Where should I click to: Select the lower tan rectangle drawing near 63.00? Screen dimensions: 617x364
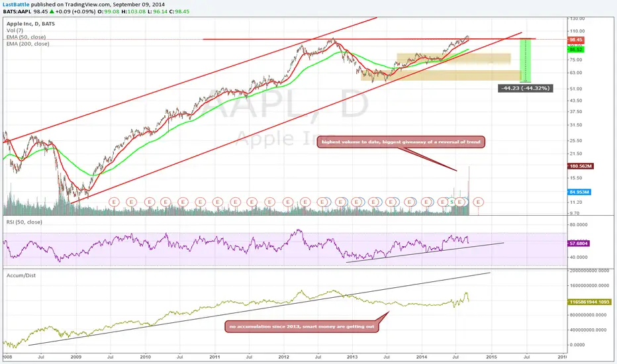(441, 75)
